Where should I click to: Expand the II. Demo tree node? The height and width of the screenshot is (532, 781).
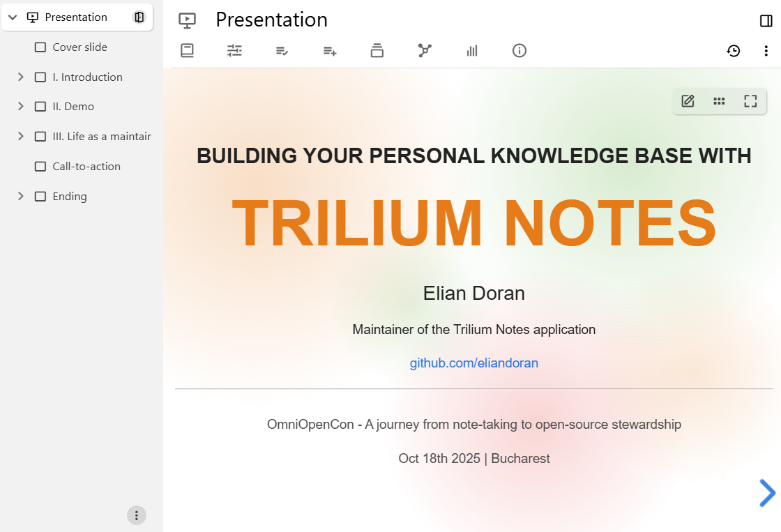click(x=21, y=107)
